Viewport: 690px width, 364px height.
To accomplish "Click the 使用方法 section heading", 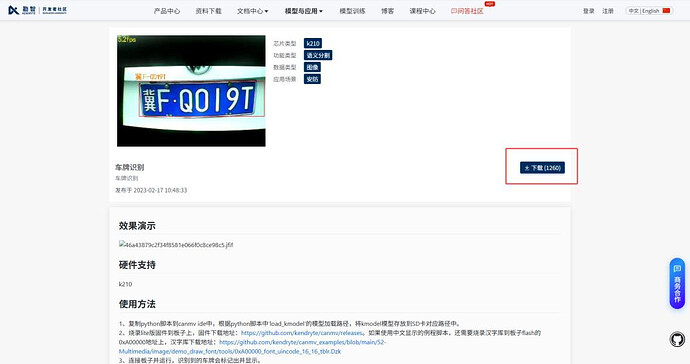I will (137, 304).
